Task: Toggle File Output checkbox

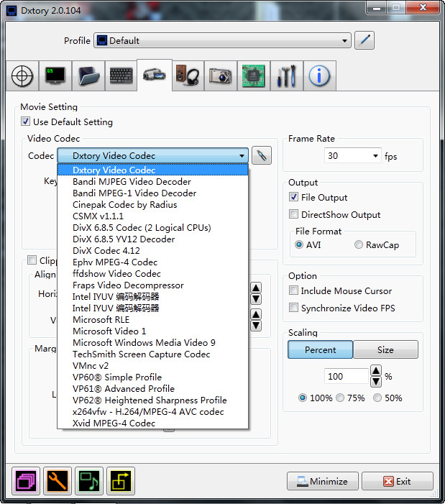Action: tap(293, 197)
